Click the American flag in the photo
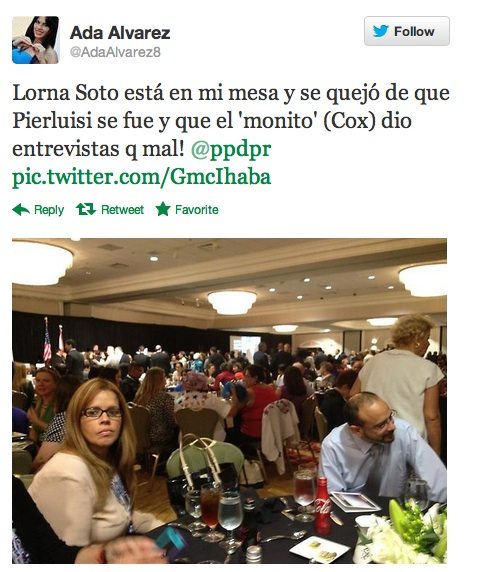This screenshot has height=572, width=477. click(x=47, y=341)
